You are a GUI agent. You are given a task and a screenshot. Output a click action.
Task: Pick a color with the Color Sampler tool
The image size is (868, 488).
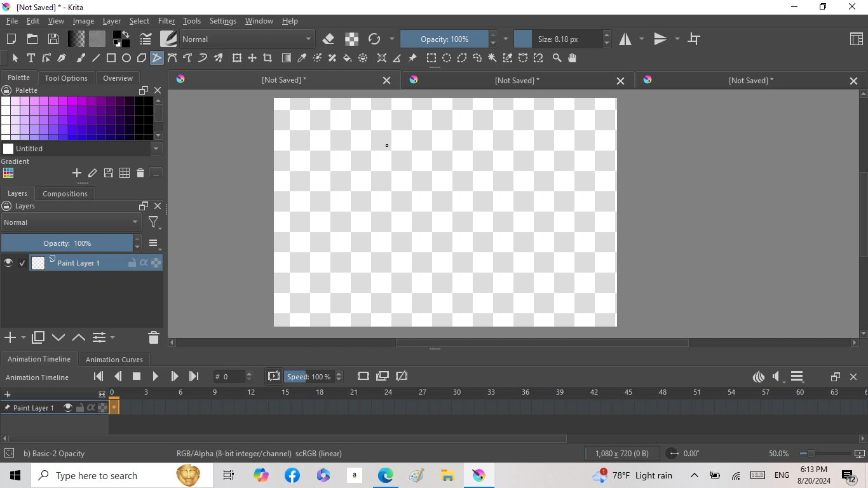301,58
